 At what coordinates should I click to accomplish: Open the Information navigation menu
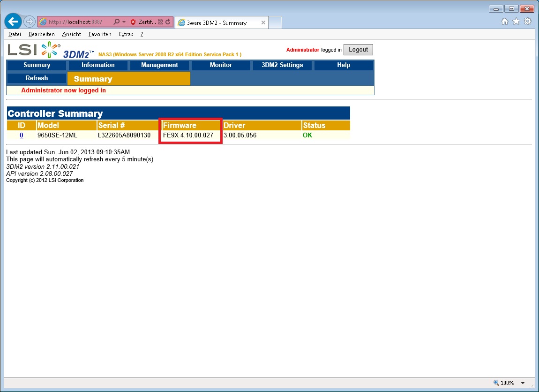coord(98,65)
